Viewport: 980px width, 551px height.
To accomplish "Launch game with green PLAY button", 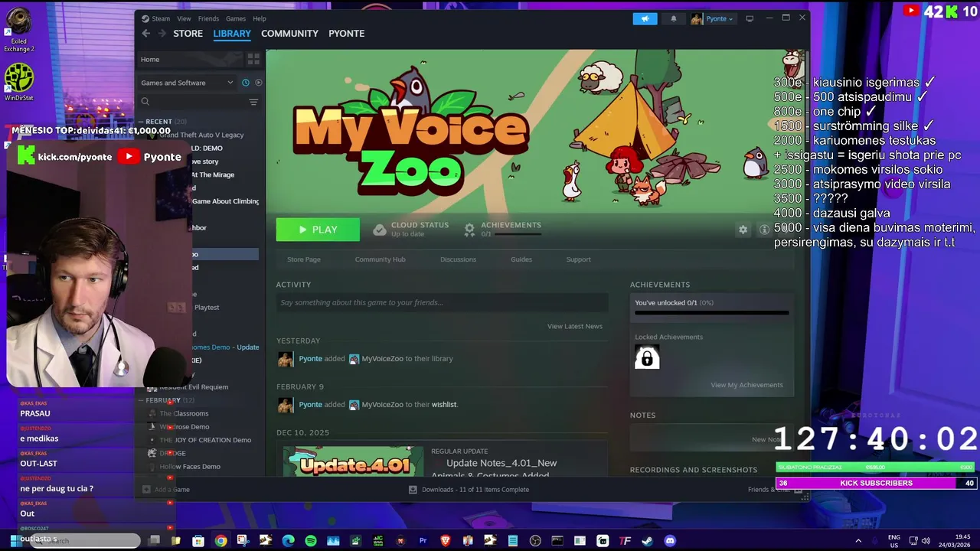I will click(x=318, y=230).
